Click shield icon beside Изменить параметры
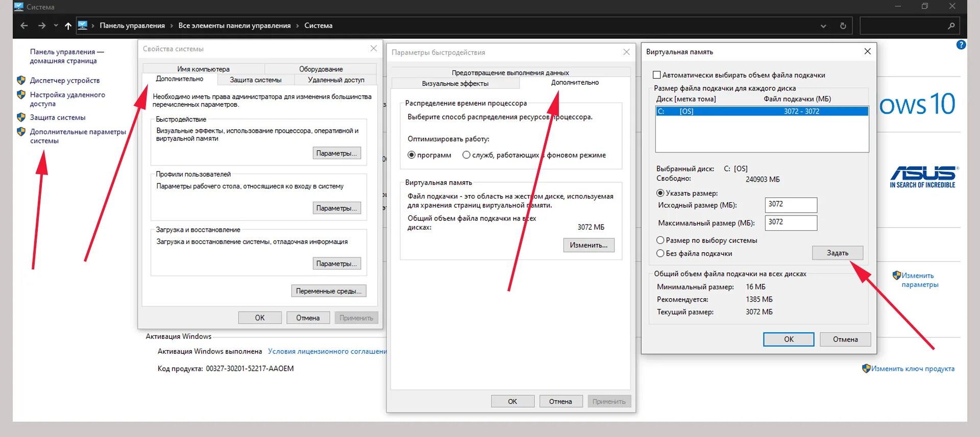 pos(897,275)
